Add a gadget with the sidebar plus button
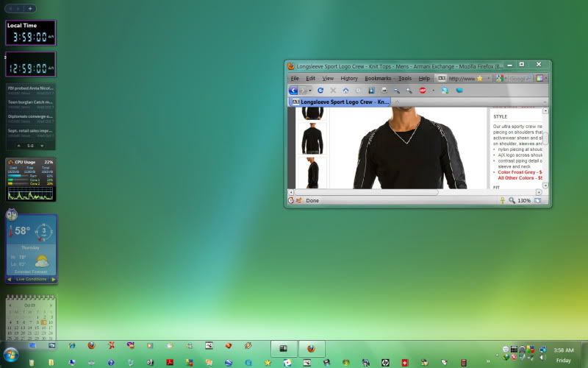The height and width of the screenshot is (368, 588). [x=30, y=8]
